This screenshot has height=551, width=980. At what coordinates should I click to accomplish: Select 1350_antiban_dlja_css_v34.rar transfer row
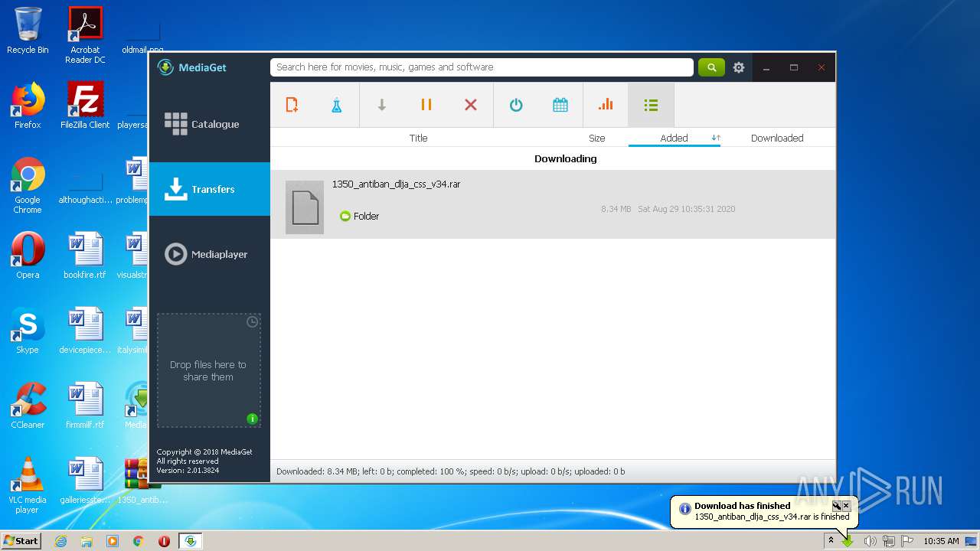click(553, 204)
